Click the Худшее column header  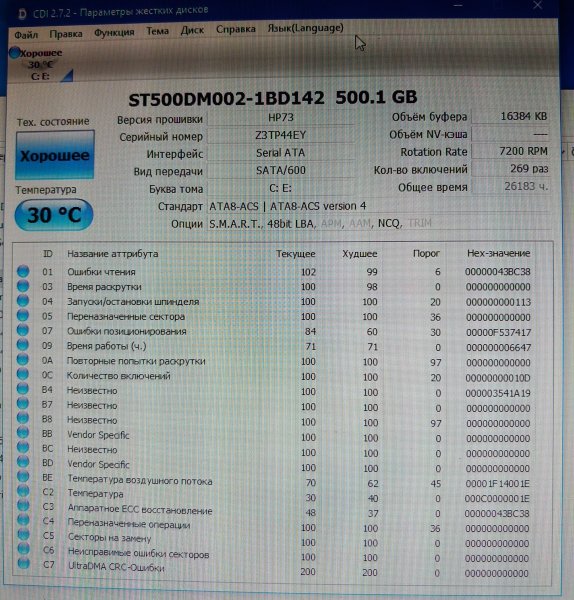pyautogui.click(x=359, y=254)
